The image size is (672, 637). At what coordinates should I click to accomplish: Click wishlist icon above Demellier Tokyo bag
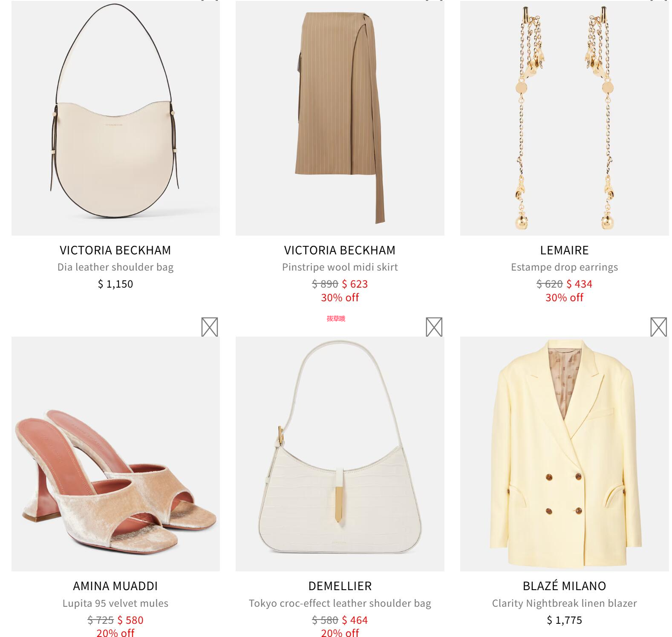[434, 327]
